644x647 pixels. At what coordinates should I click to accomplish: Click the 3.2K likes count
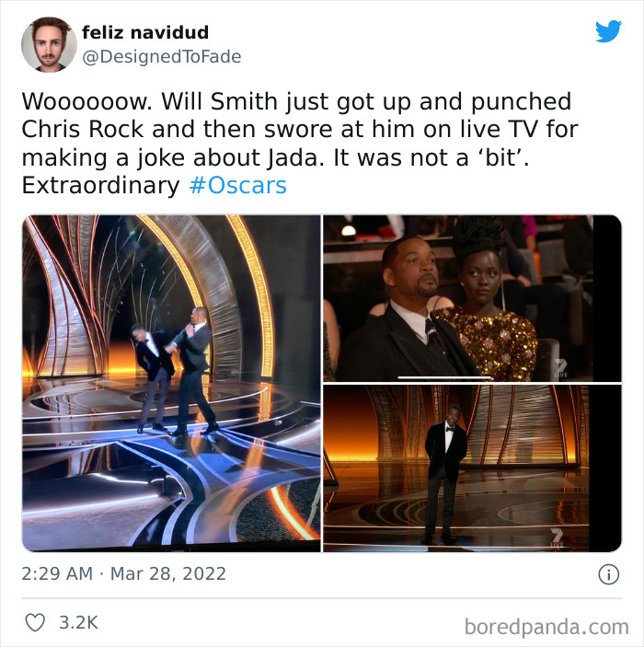point(78,623)
